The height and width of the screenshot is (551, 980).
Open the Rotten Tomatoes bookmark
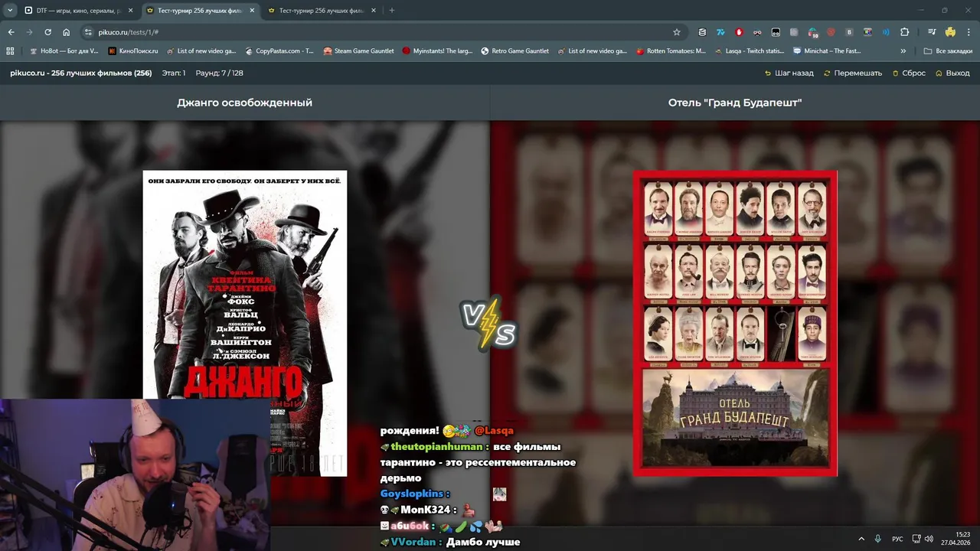(x=671, y=51)
